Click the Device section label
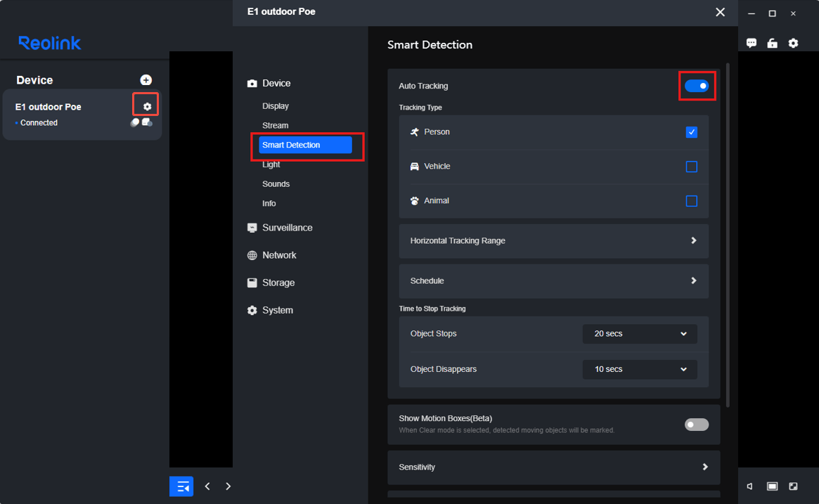 coord(276,84)
